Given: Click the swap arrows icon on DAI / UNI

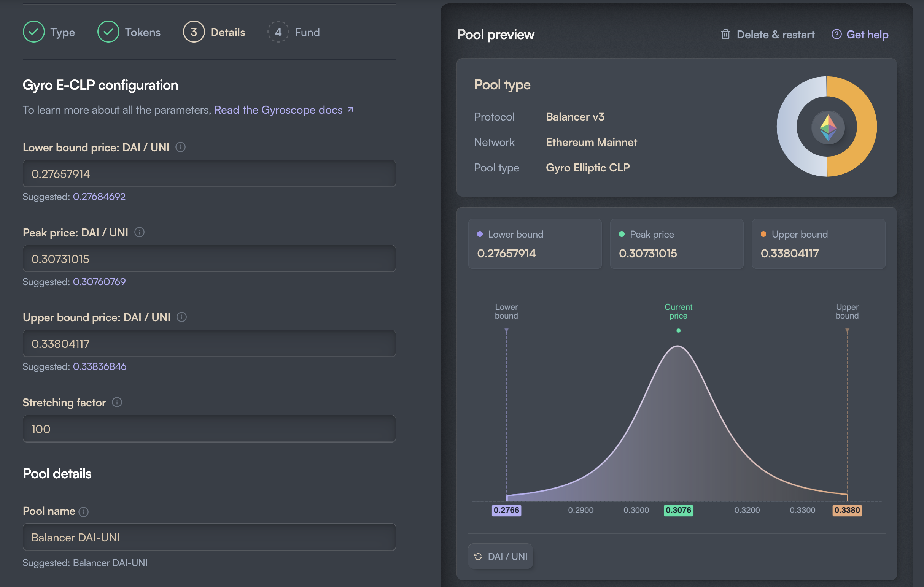Looking at the screenshot, I should (478, 556).
